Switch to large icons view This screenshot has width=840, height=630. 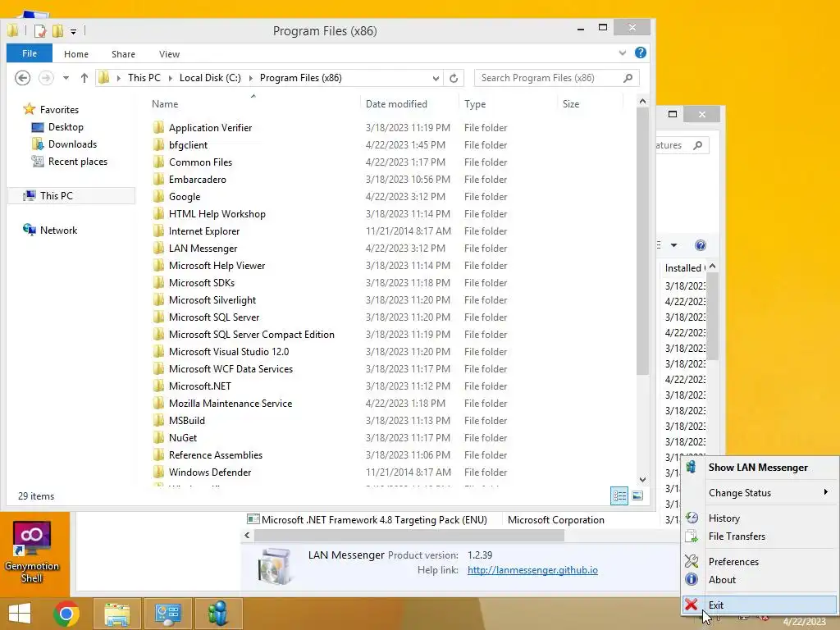(x=637, y=496)
